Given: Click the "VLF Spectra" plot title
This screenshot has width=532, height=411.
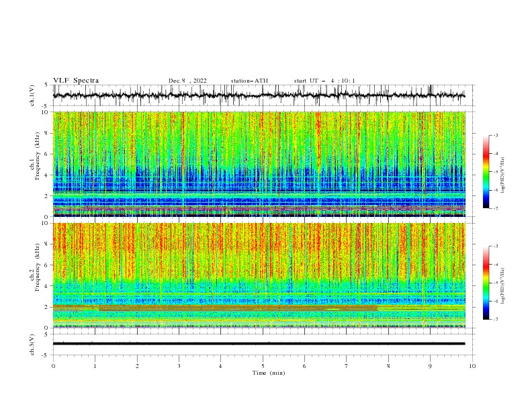Looking at the screenshot, I should point(76,81).
